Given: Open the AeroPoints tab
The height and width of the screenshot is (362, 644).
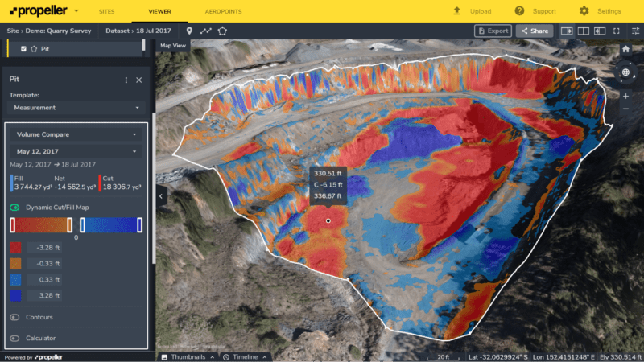Looking at the screenshot, I should 223,11.
